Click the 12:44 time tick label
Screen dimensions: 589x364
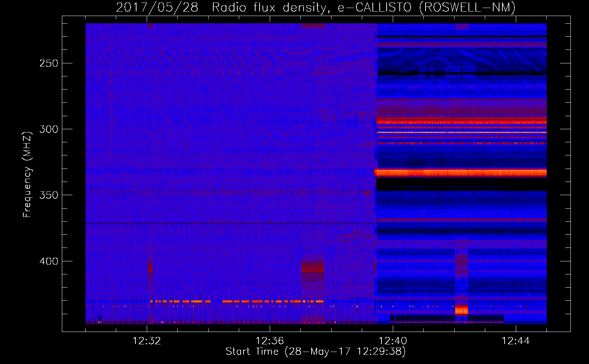point(516,341)
